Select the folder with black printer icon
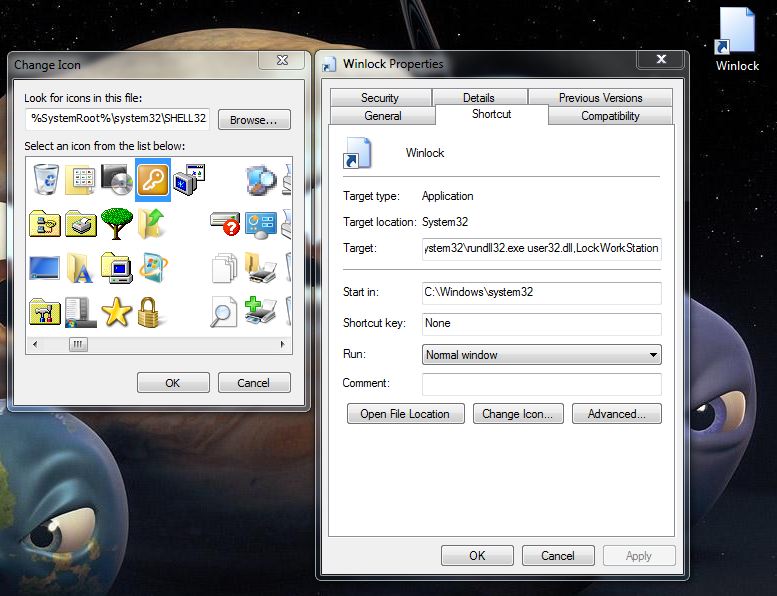This screenshot has height=596, width=777. point(261,268)
